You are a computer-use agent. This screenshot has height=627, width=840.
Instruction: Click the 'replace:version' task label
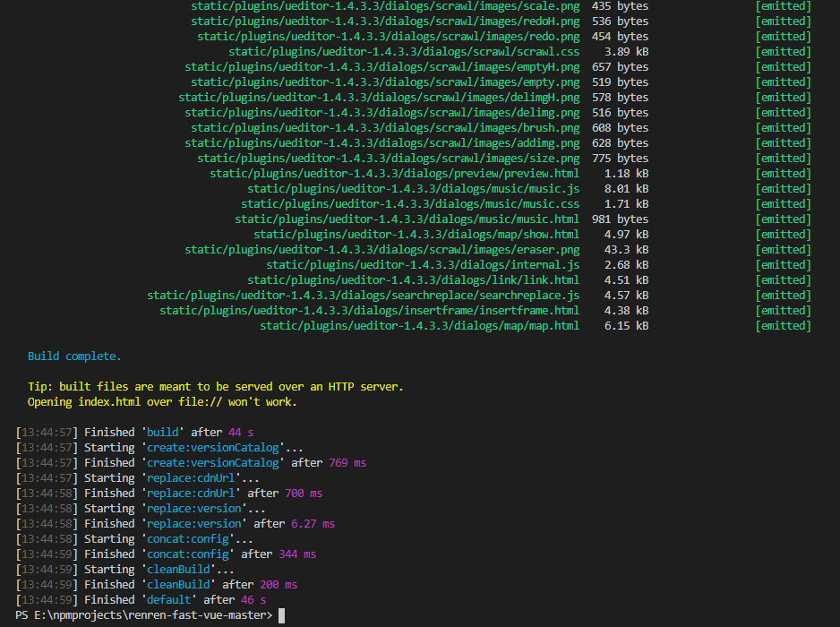coord(193,508)
